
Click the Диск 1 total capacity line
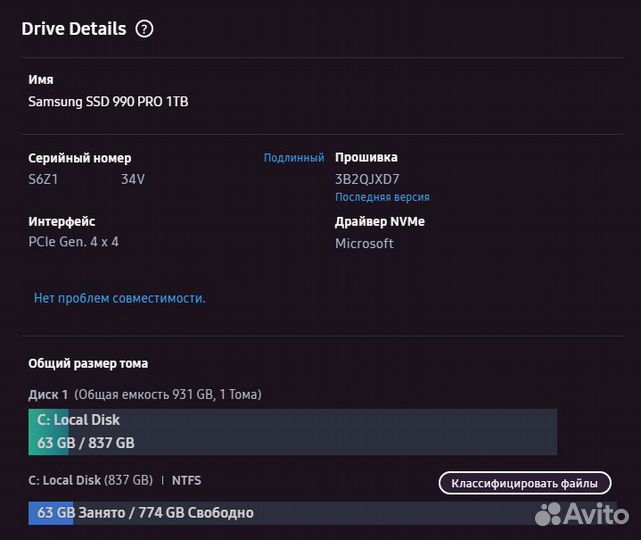[x=145, y=394]
